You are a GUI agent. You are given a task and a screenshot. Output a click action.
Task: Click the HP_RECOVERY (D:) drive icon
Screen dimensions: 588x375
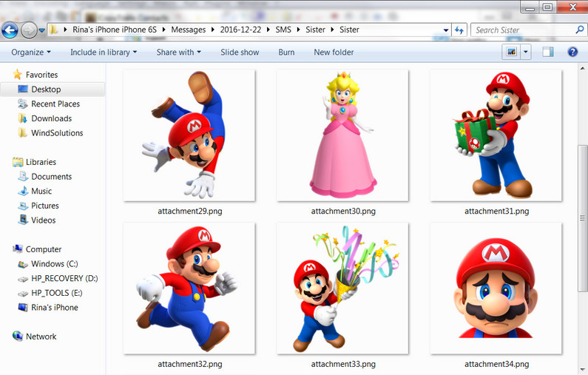point(23,279)
